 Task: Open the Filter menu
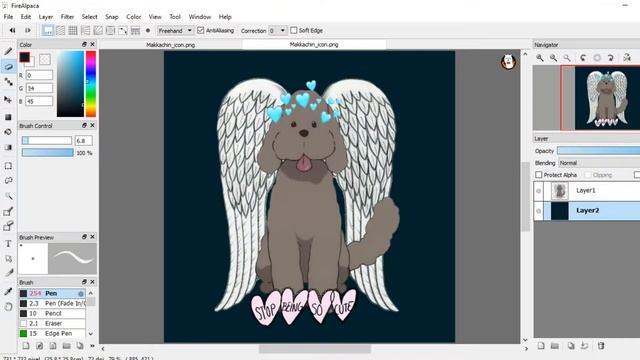tap(67, 17)
